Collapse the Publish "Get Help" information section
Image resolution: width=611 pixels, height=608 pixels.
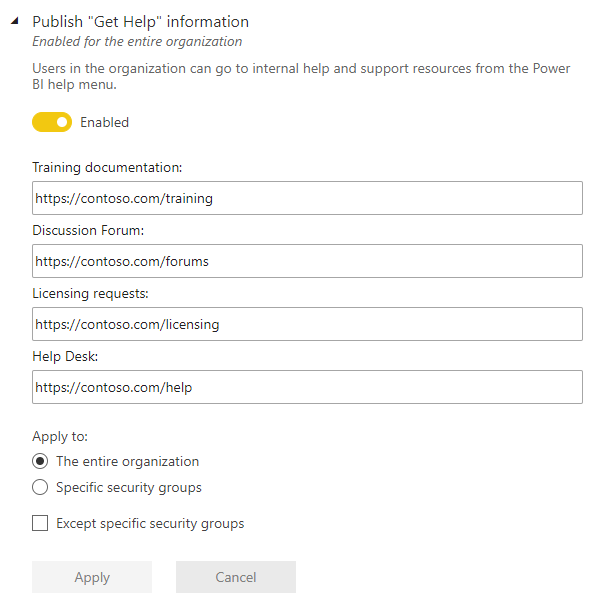tap(15, 21)
